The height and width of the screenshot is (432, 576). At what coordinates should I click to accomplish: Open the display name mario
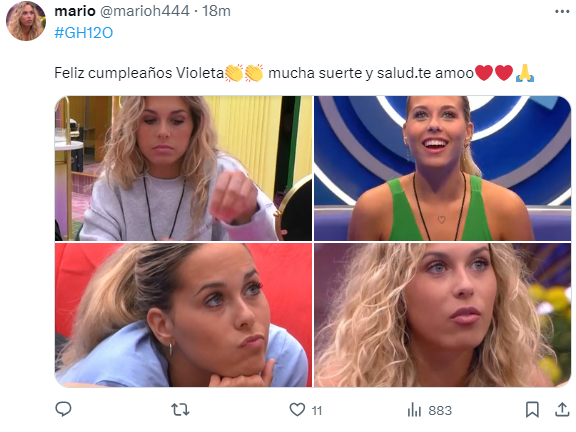click(x=75, y=11)
